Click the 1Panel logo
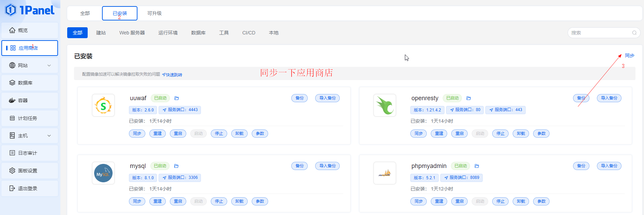 pyautogui.click(x=30, y=10)
